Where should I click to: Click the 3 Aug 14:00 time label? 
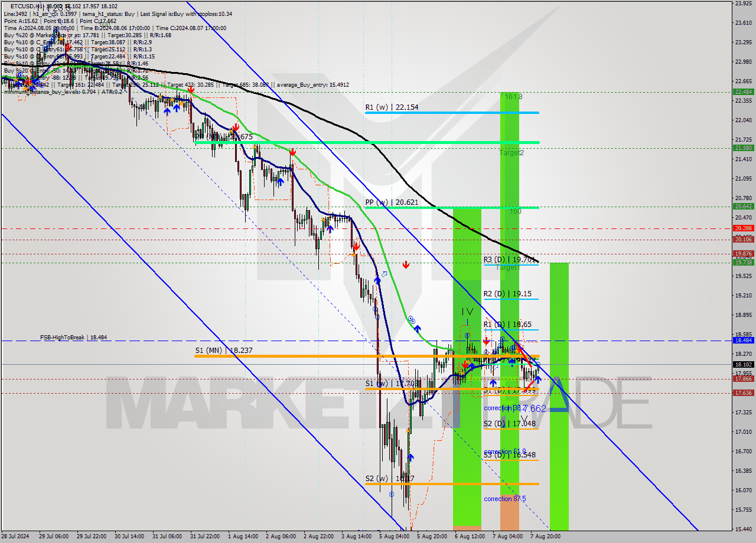click(x=357, y=537)
